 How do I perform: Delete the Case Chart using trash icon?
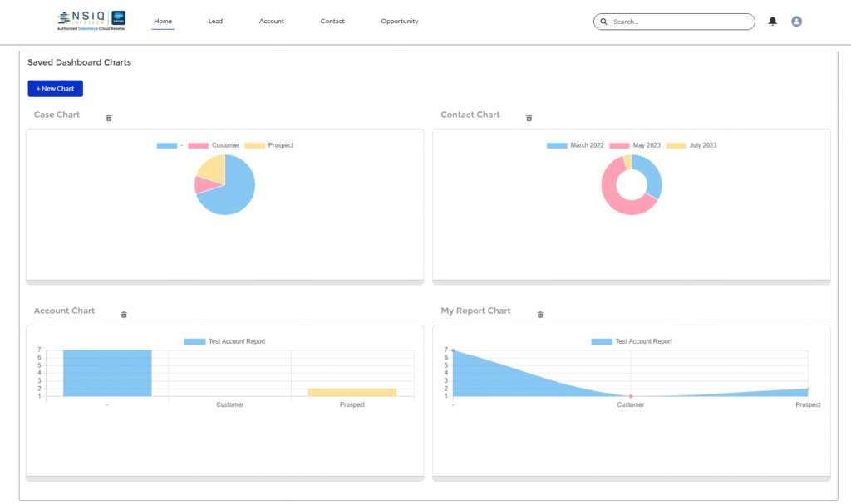point(109,118)
